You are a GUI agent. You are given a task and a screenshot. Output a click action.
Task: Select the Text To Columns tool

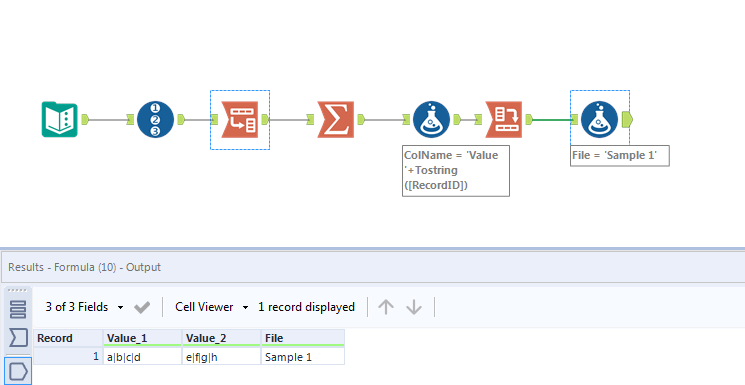point(240,119)
